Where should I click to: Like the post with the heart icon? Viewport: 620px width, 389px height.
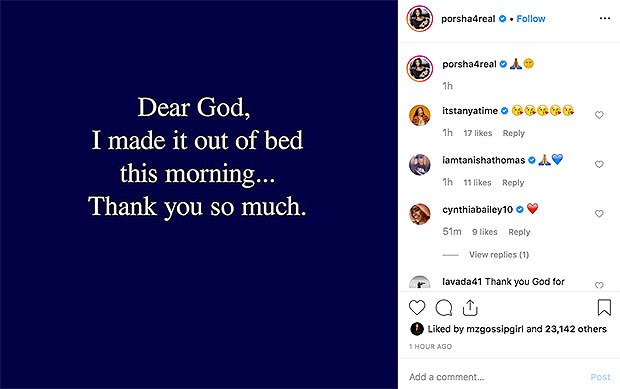[417, 307]
